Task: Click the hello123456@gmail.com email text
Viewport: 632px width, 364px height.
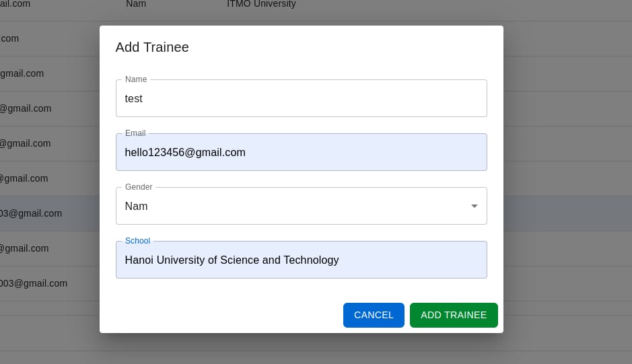Action: [x=185, y=152]
